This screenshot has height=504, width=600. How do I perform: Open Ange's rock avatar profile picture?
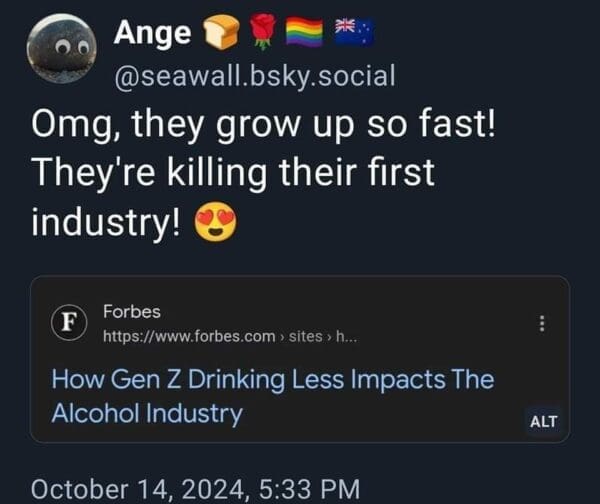coord(61,52)
